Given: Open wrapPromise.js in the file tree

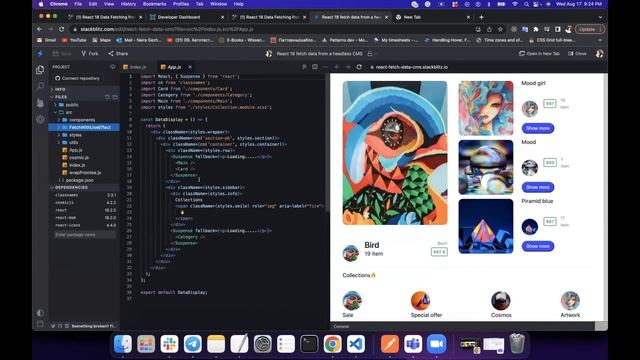Looking at the screenshot, I should coord(84,172).
